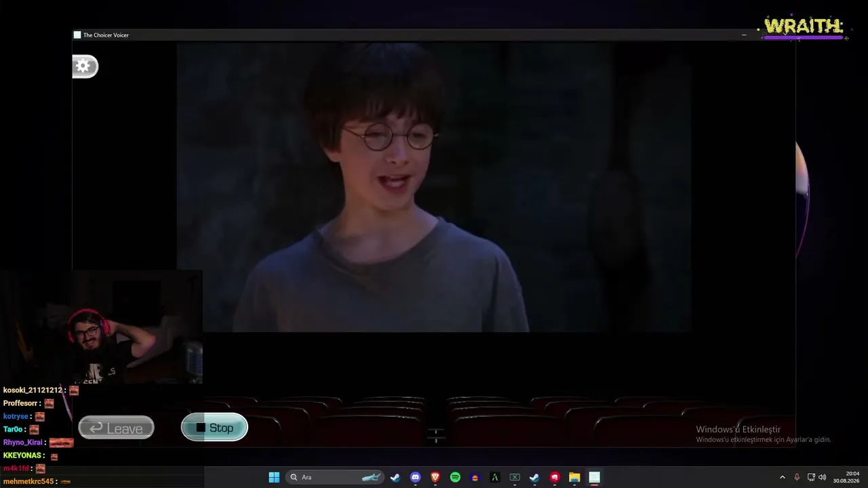
Task: Click the chat name kotryse
Action: click(16, 416)
